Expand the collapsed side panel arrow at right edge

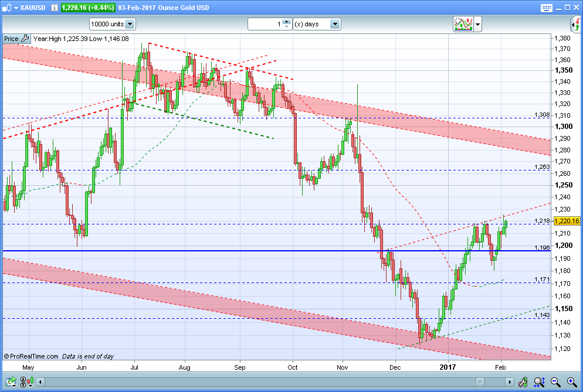(576, 25)
